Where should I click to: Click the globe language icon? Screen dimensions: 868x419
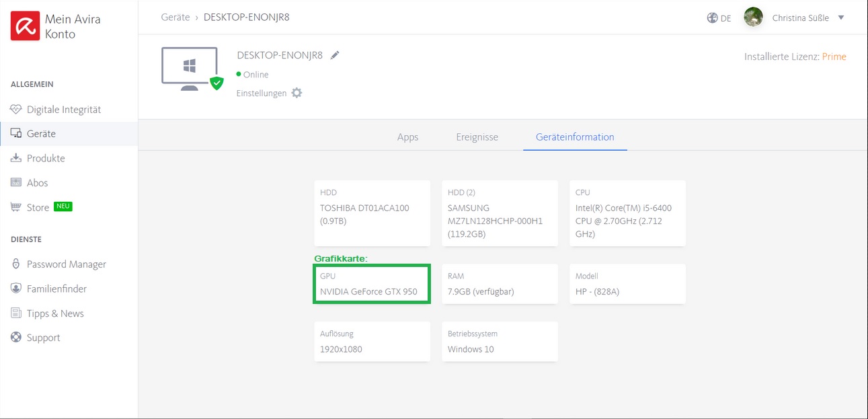click(712, 18)
